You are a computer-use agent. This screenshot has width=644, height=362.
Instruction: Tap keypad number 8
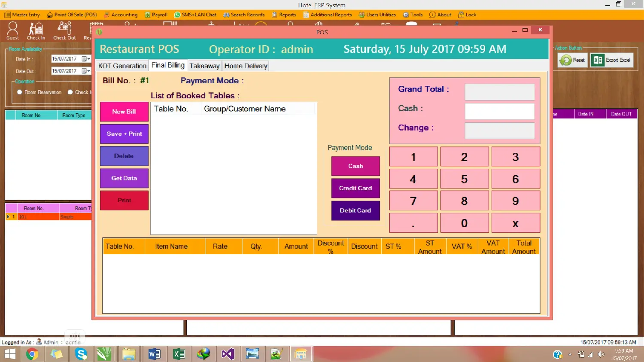click(x=465, y=201)
